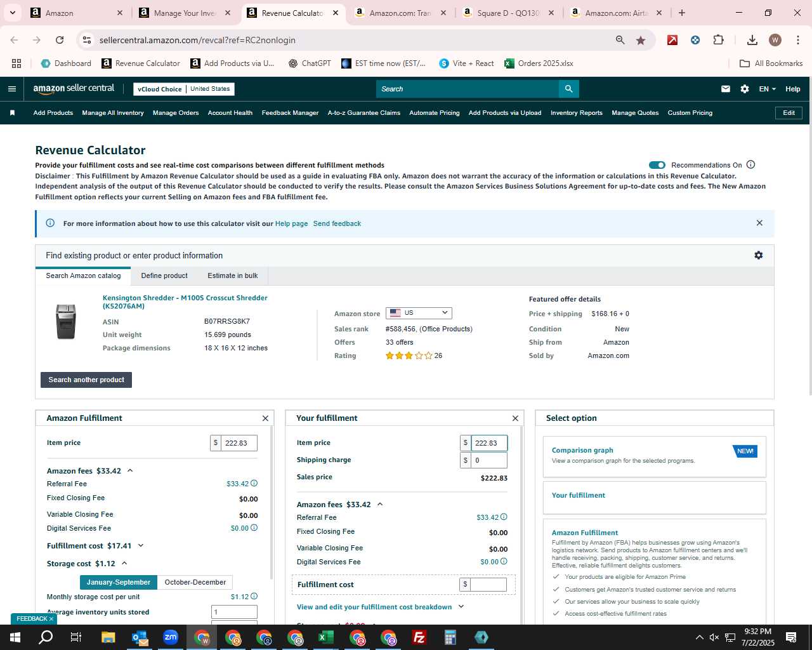Click Your fulfillment Item price field

(489, 443)
